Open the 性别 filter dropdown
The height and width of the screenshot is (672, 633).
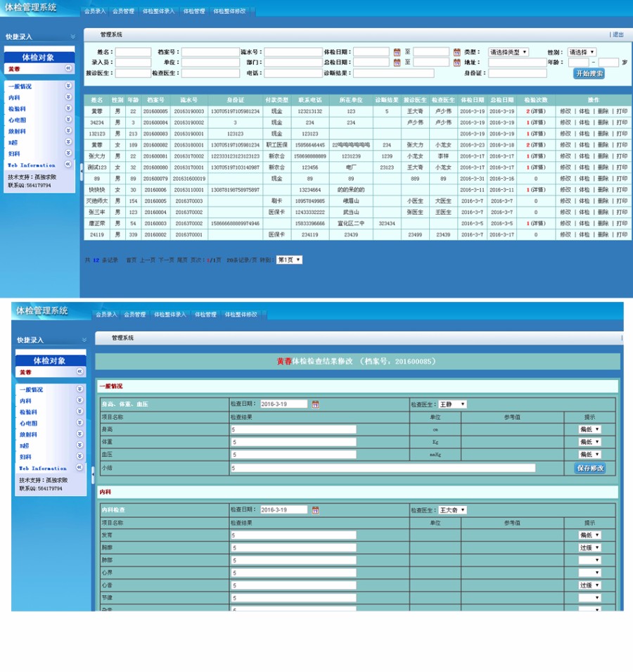582,52
